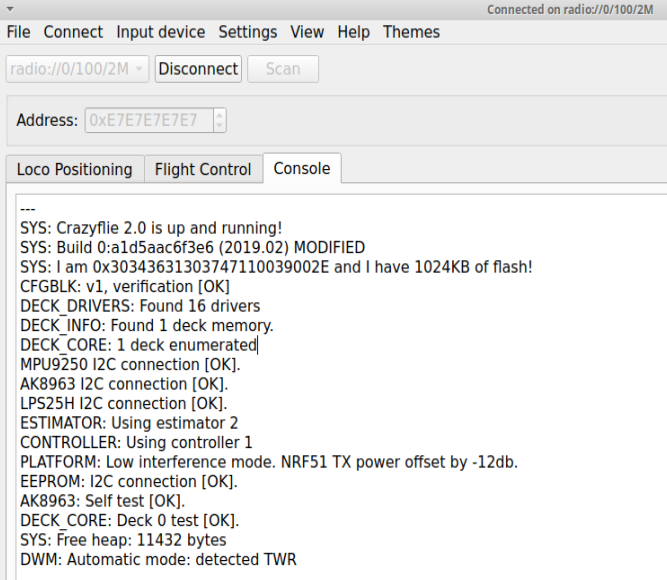Open the Input device menu
667x580 pixels.
coord(160,32)
